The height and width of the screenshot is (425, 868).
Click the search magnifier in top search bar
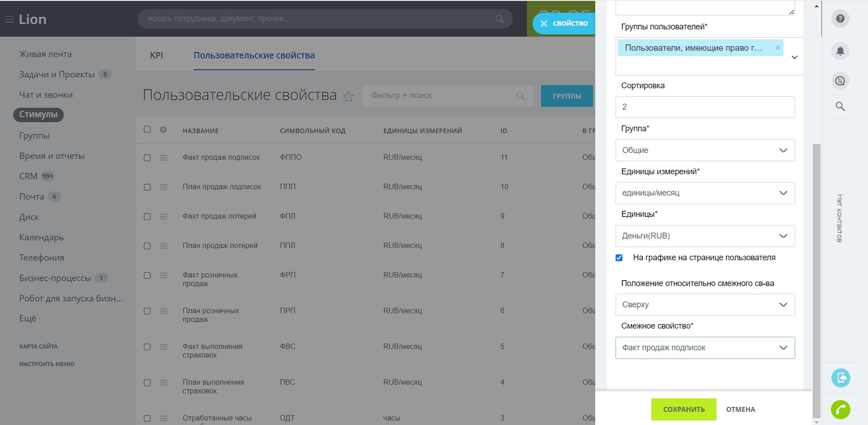point(499,19)
